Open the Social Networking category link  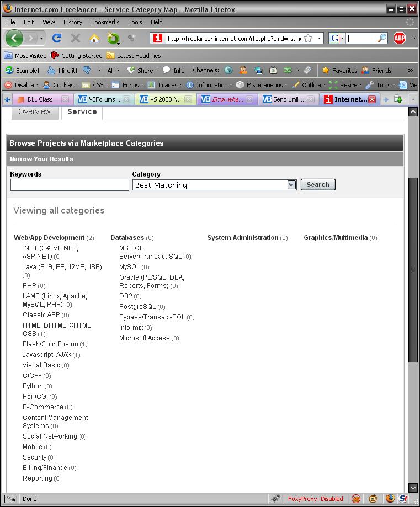(x=54, y=436)
